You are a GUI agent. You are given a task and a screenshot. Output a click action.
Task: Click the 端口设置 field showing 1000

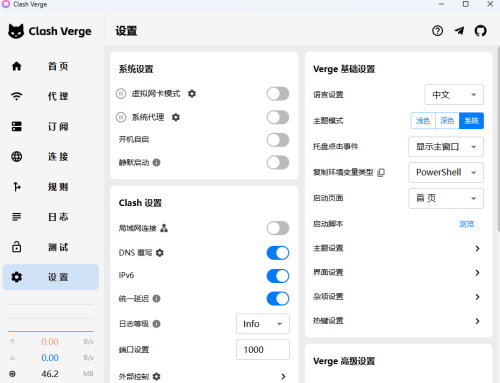[263, 350]
